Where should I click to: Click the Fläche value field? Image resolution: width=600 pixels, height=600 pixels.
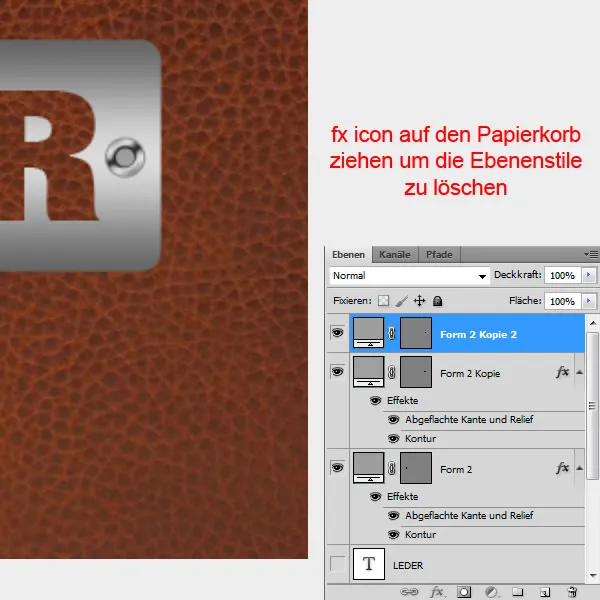pos(561,301)
